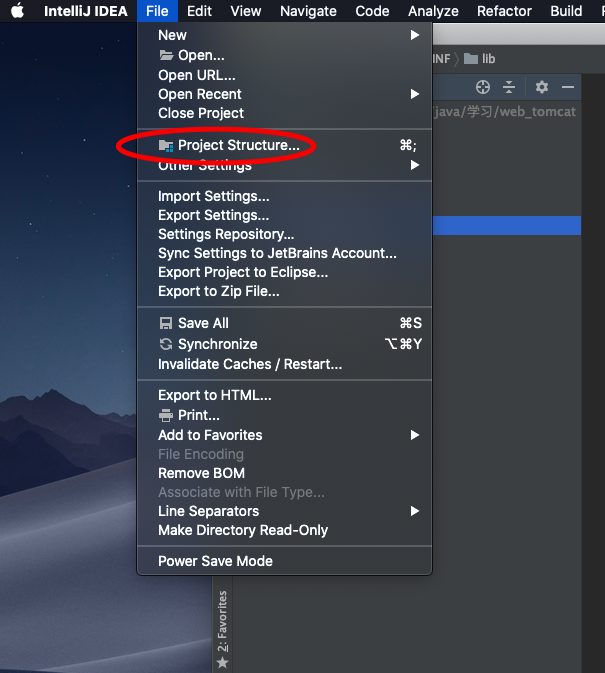Open the 2: Favorites side tab
The width and height of the screenshot is (605, 673).
[x=222, y=628]
